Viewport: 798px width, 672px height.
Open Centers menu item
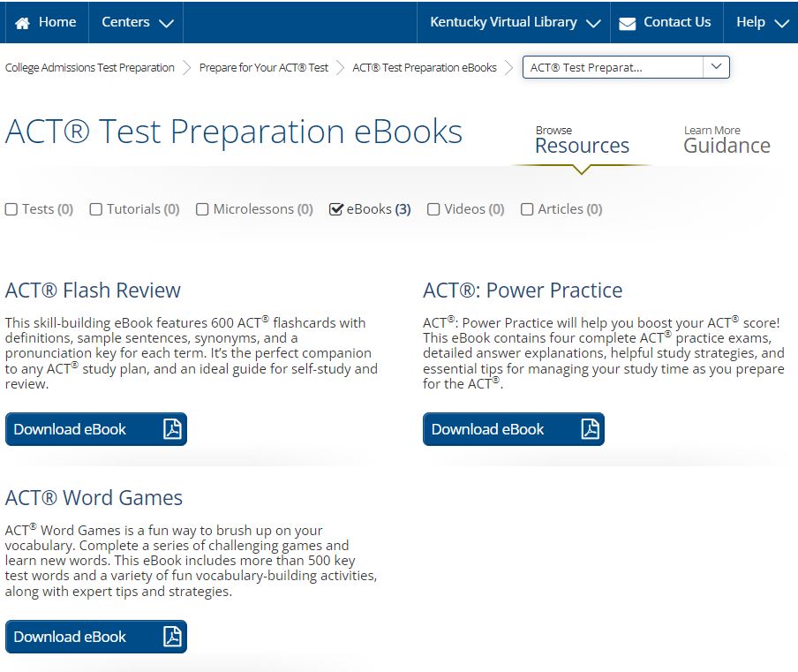(x=136, y=22)
